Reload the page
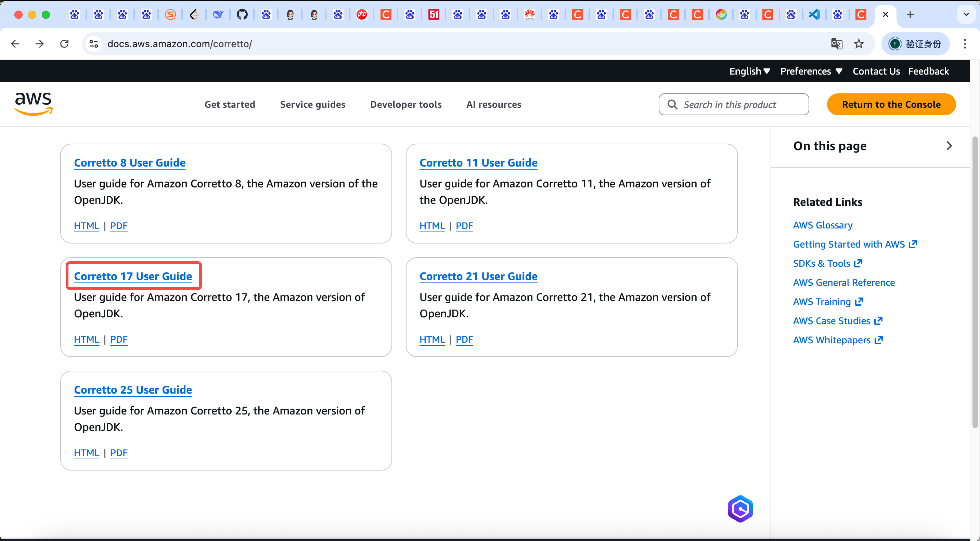 [64, 44]
